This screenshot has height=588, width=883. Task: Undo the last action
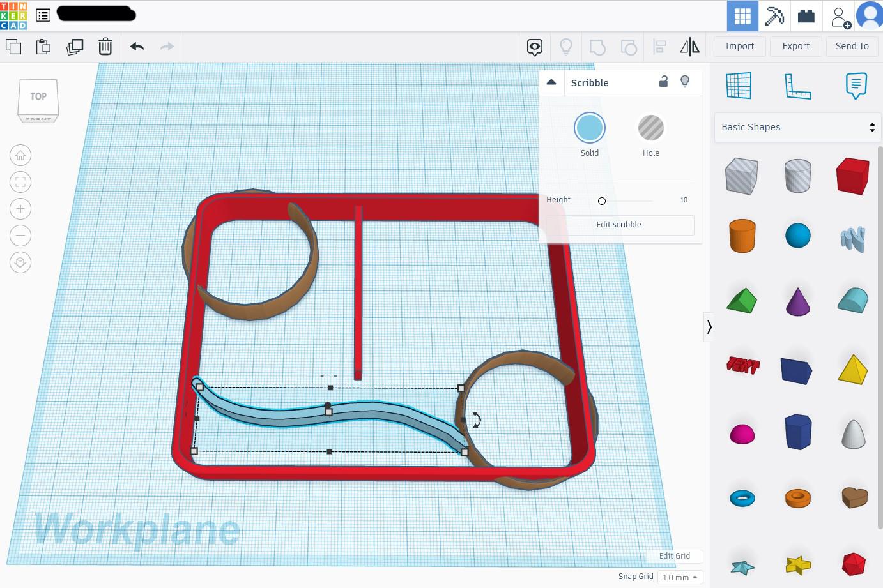click(137, 47)
